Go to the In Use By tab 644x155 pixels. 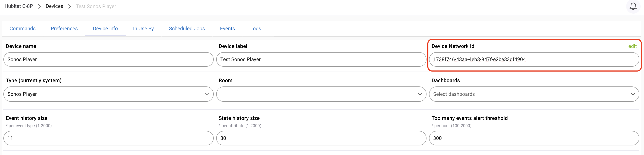click(x=143, y=29)
